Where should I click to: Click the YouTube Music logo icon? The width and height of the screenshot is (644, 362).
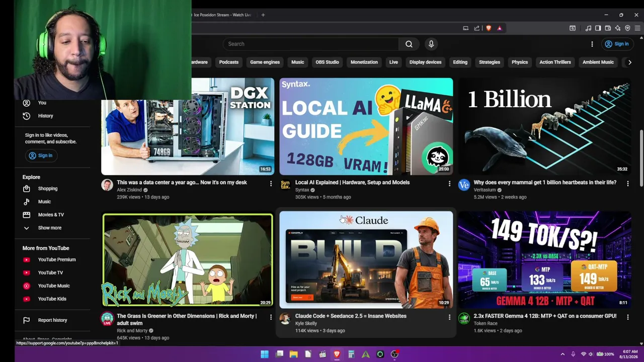[x=27, y=286]
